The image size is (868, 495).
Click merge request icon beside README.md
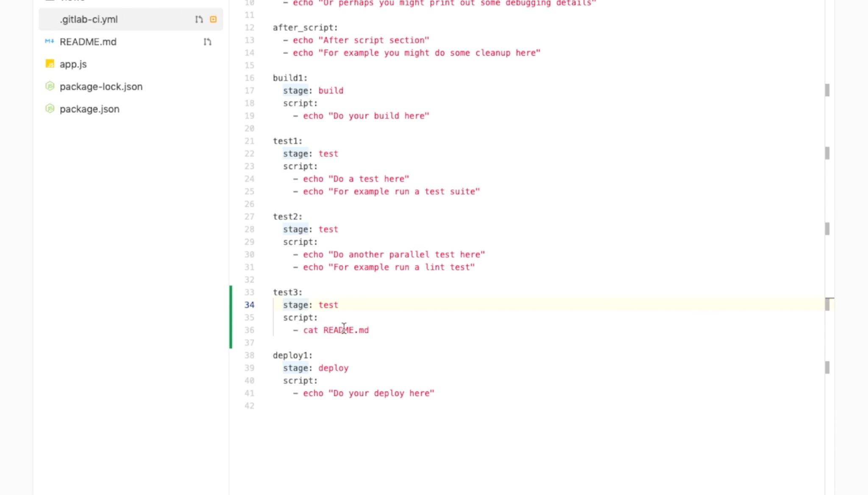(x=207, y=42)
